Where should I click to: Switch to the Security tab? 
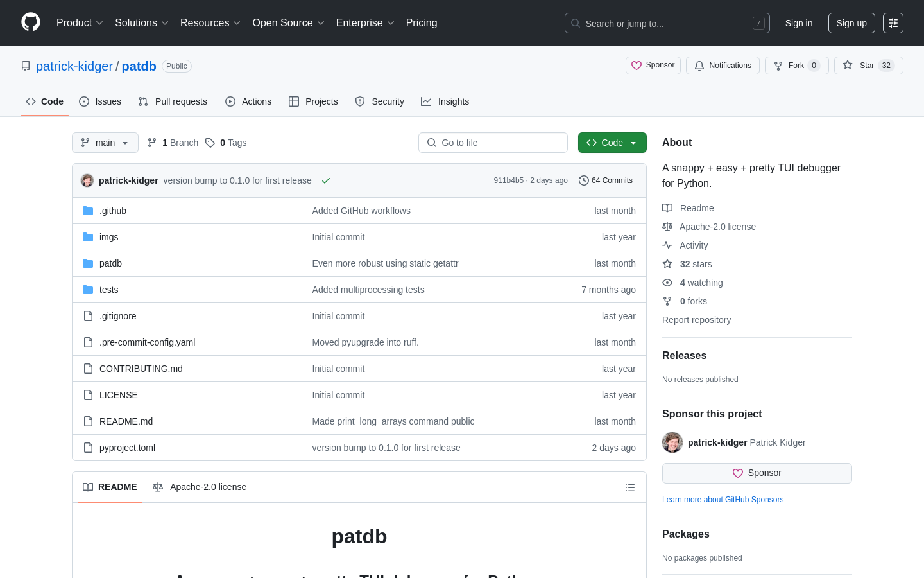(380, 101)
